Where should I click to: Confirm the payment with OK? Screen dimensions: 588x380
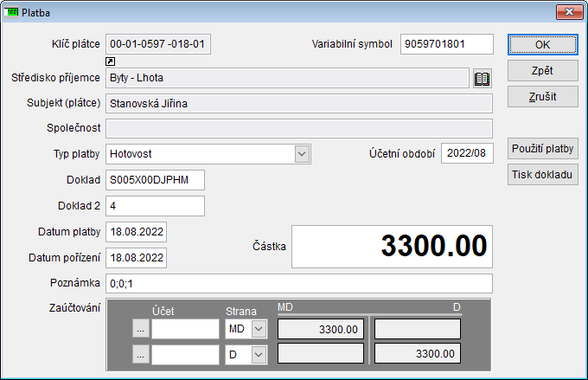click(x=542, y=45)
